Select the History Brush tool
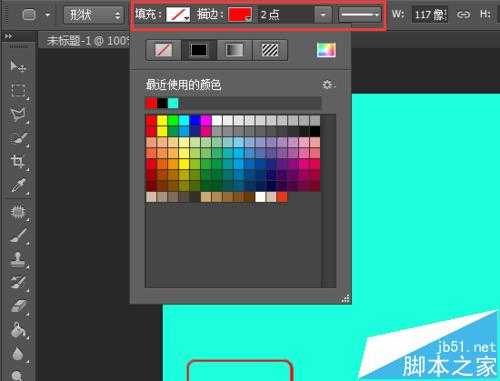500x381 pixels. tap(18, 282)
